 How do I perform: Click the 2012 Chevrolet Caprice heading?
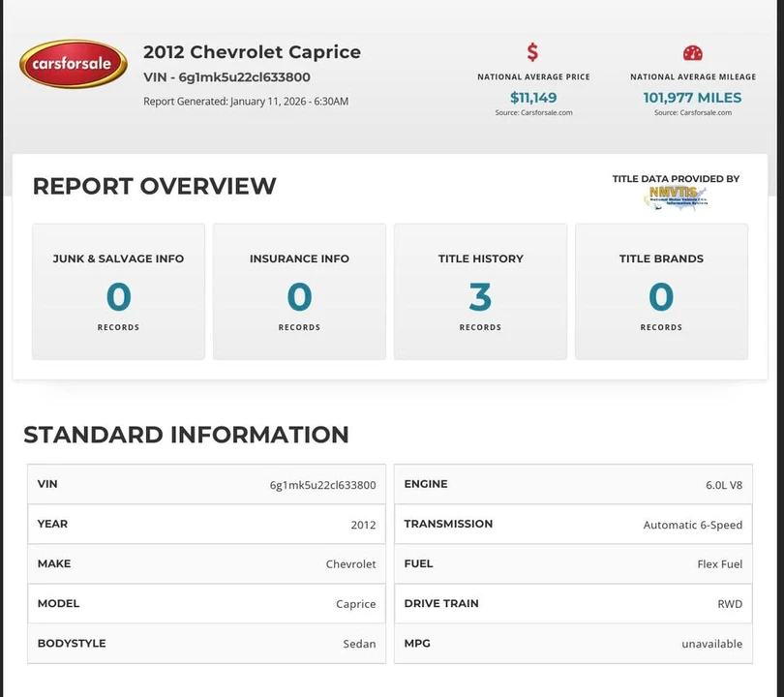[x=252, y=52]
